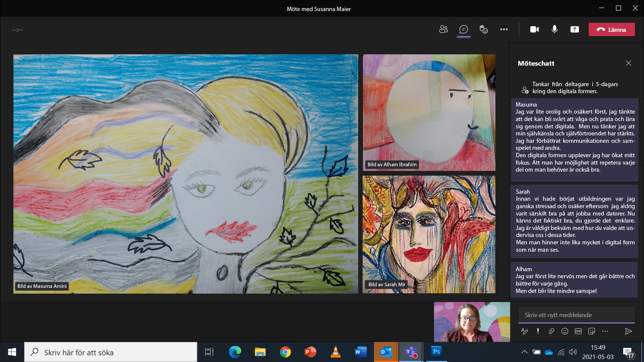Open more actions ellipsis menu in toolbar
Screen dimensions: 644x362
tap(504, 29)
